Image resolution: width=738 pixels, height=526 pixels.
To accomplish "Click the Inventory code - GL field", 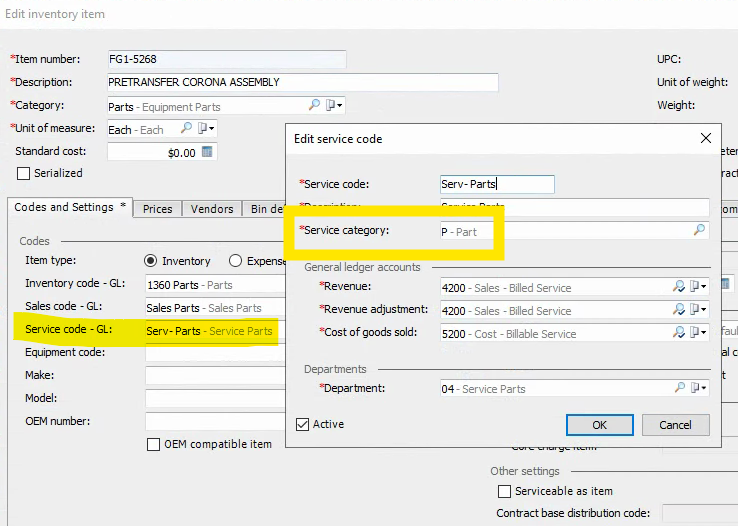I will [x=215, y=285].
